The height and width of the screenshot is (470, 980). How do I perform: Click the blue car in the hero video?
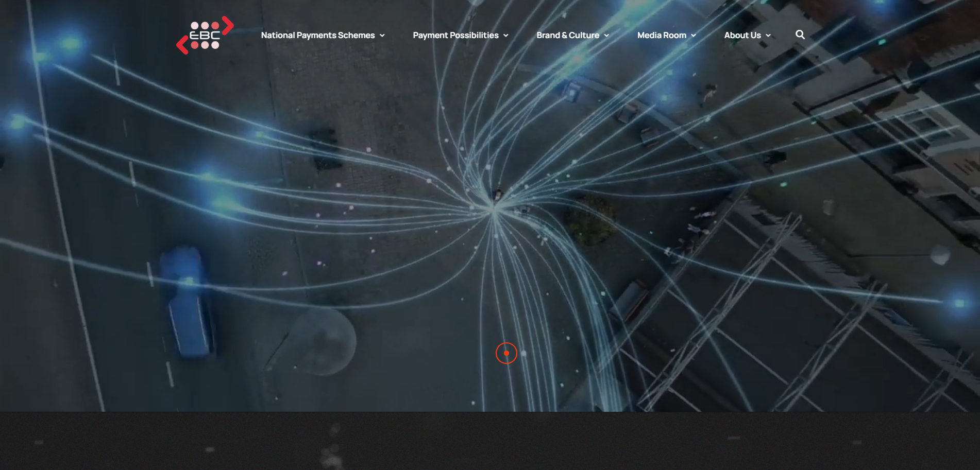pyautogui.click(x=188, y=304)
